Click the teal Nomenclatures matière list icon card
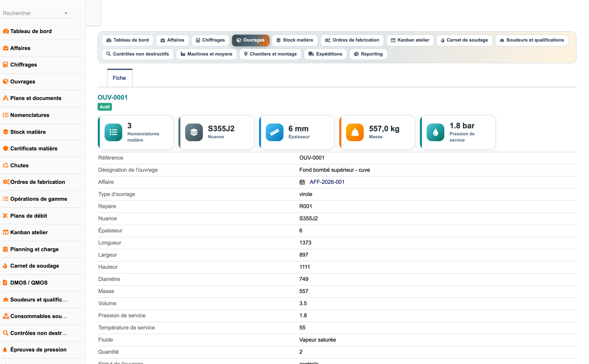The image size is (589, 364). pos(114,132)
